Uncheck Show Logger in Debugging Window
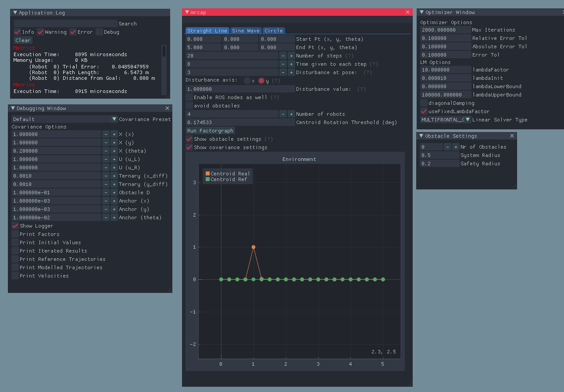The width and height of the screenshot is (564, 392). coord(15,226)
